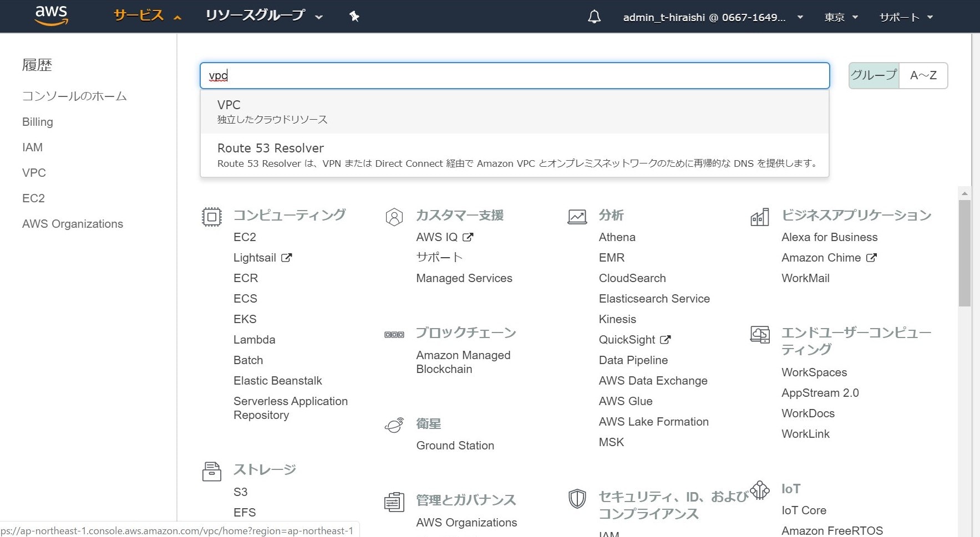Click the AWS logo
This screenshot has width=980, height=537.
[51, 16]
